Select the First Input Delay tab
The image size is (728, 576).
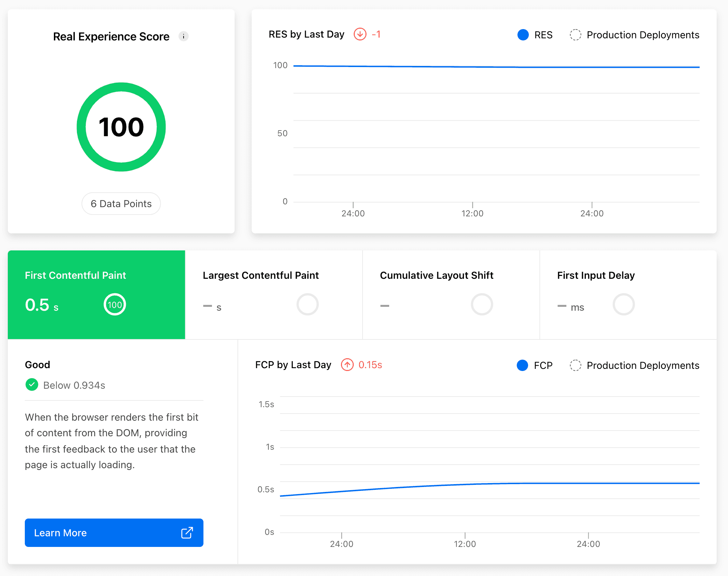(x=595, y=276)
